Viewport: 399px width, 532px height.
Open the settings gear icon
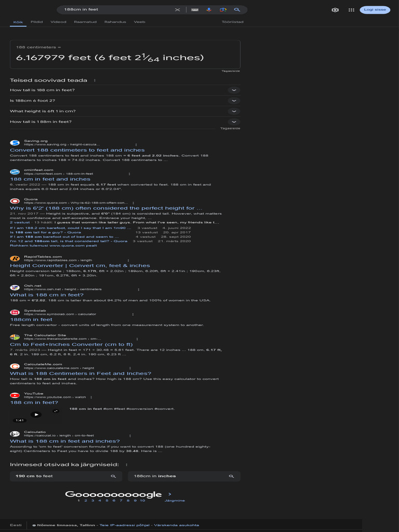(x=335, y=10)
